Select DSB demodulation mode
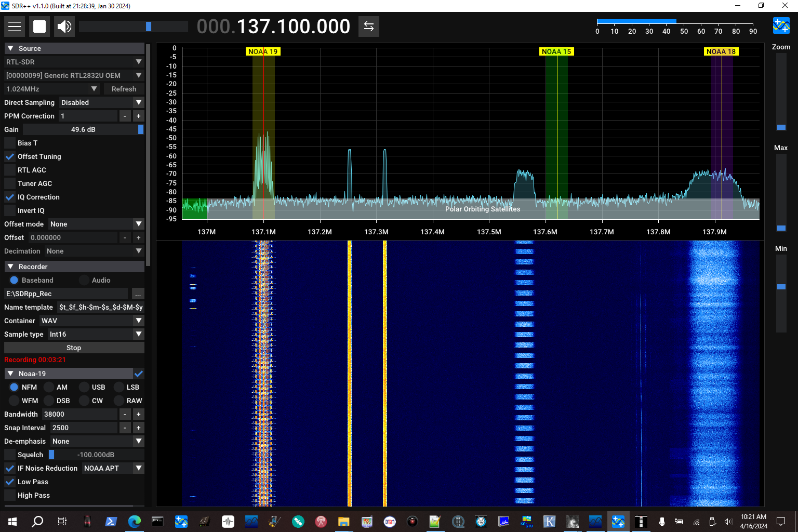The image size is (798, 532). tap(49, 401)
